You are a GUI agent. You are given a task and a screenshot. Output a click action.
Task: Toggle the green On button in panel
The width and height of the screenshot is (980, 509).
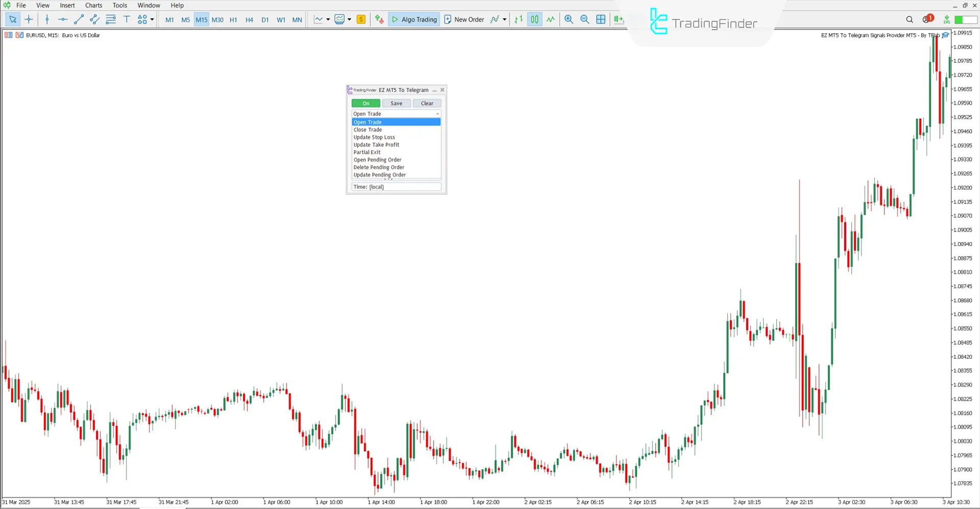(x=366, y=103)
